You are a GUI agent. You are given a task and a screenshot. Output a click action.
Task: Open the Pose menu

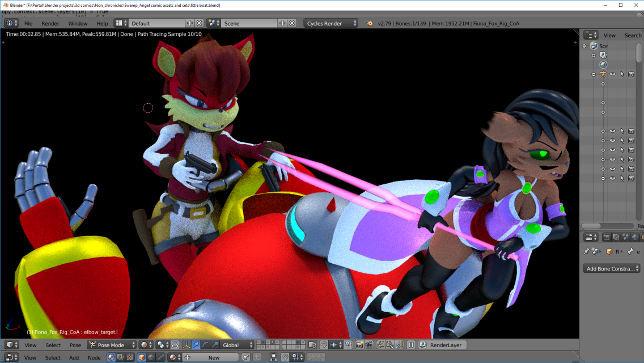75,345
